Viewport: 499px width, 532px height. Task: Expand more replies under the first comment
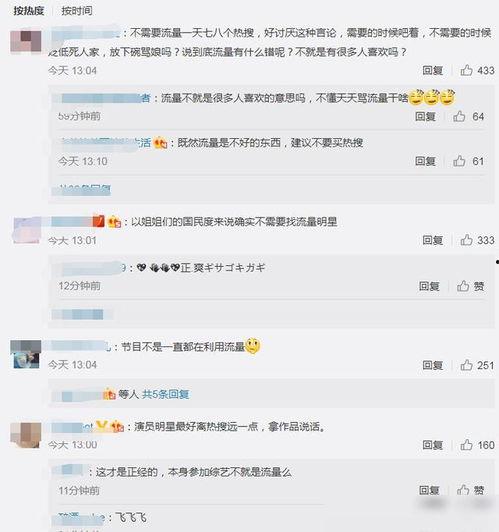click(81, 189)
